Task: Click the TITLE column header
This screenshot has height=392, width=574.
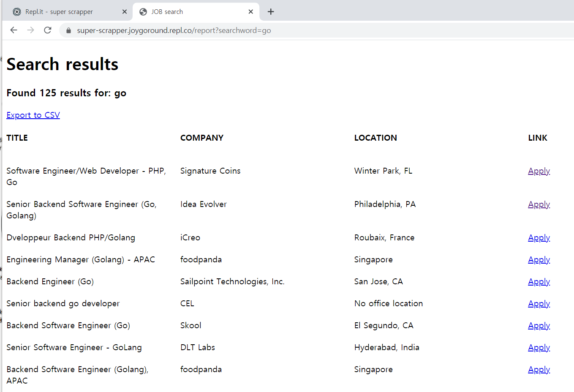Action: 17,138
